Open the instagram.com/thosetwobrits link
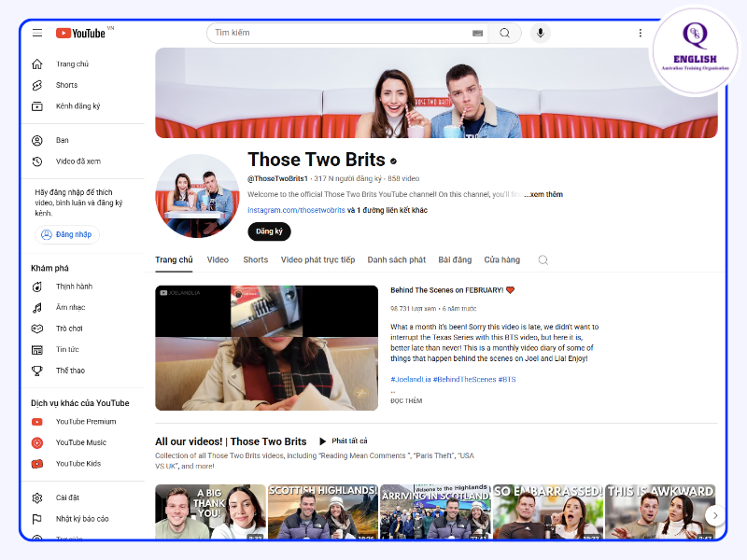 click(x=296, y=210)
